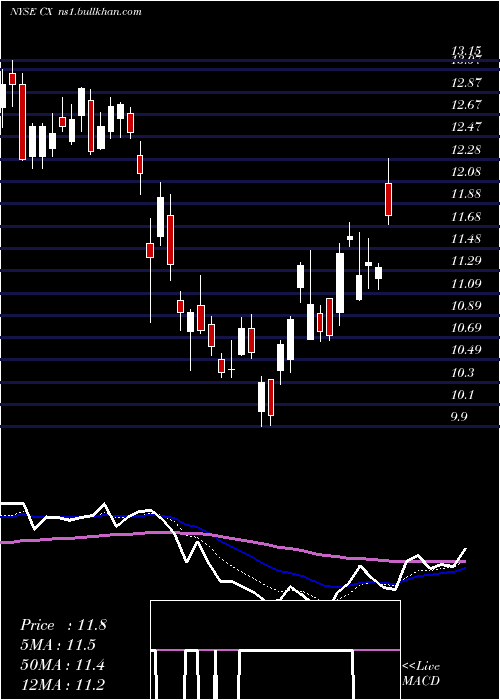Screen dimensions: 500x700
Task: Click the 10.49 price axis label
Action: pyautogui.click(x=467, y=350)
